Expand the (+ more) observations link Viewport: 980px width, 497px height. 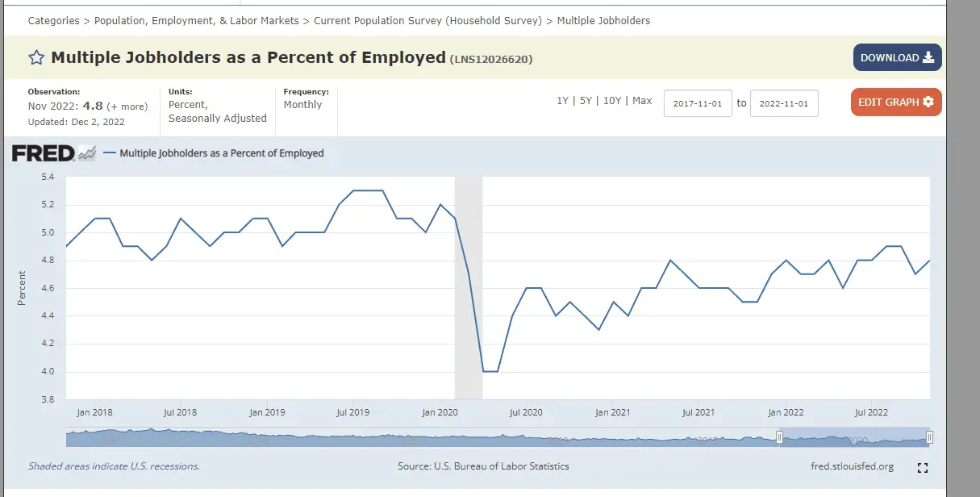128,106
